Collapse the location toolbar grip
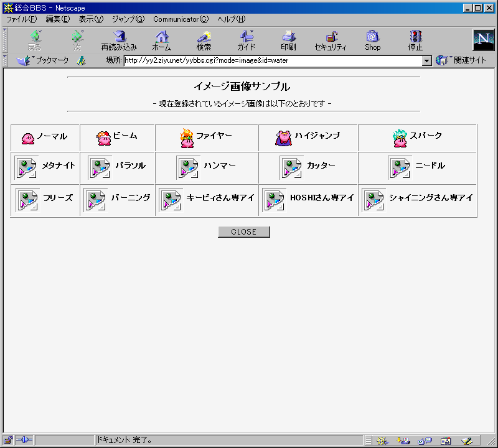 coord(5,60)
